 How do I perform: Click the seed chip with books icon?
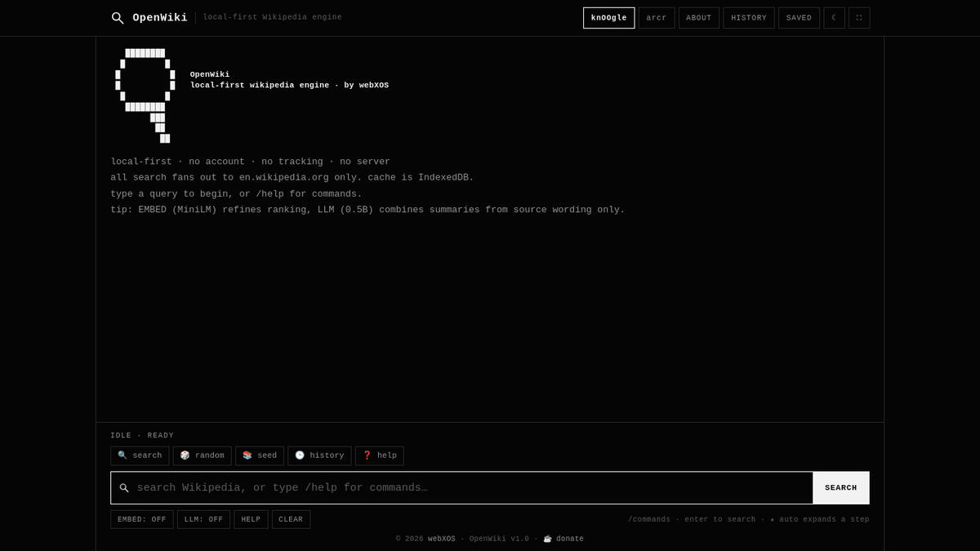coord(260,455)
